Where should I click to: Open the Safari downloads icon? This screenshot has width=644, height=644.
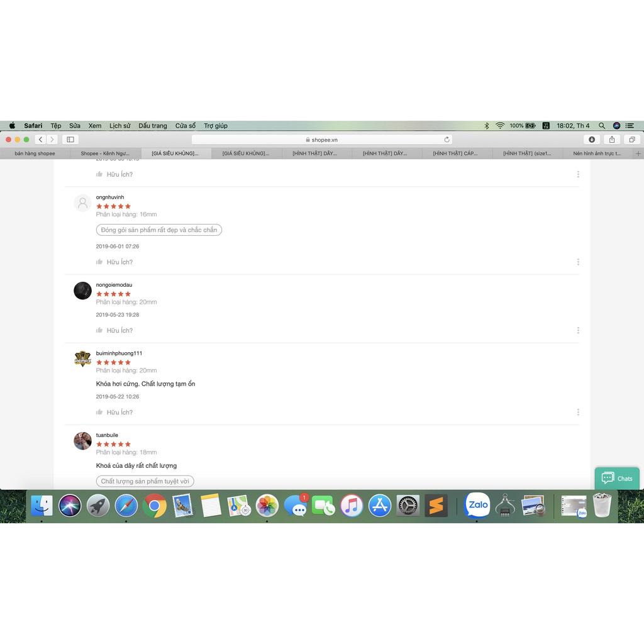tap(592, 140)
